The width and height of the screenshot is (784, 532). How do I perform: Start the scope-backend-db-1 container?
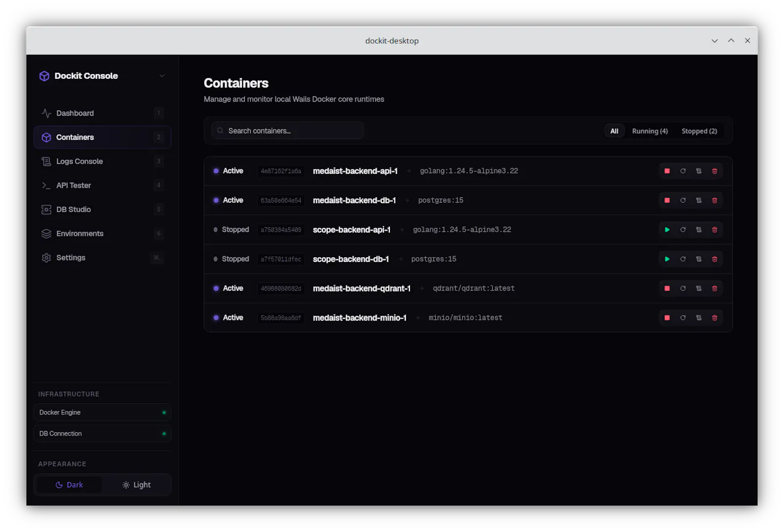click(x=667, y=259)
